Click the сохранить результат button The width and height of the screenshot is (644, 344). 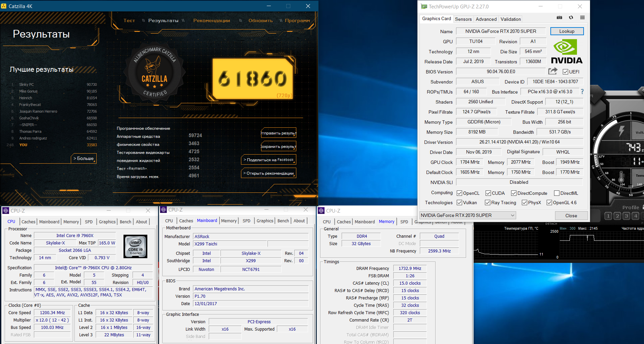[x=279, y=146]
